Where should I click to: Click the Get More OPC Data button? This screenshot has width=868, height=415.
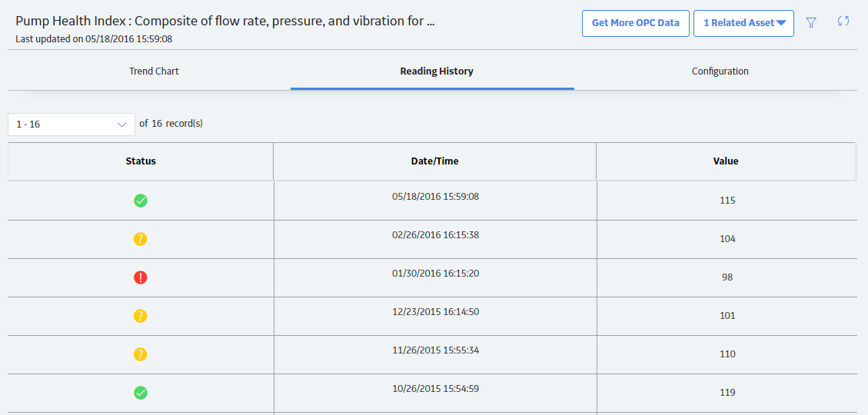[x=636, y=23]
